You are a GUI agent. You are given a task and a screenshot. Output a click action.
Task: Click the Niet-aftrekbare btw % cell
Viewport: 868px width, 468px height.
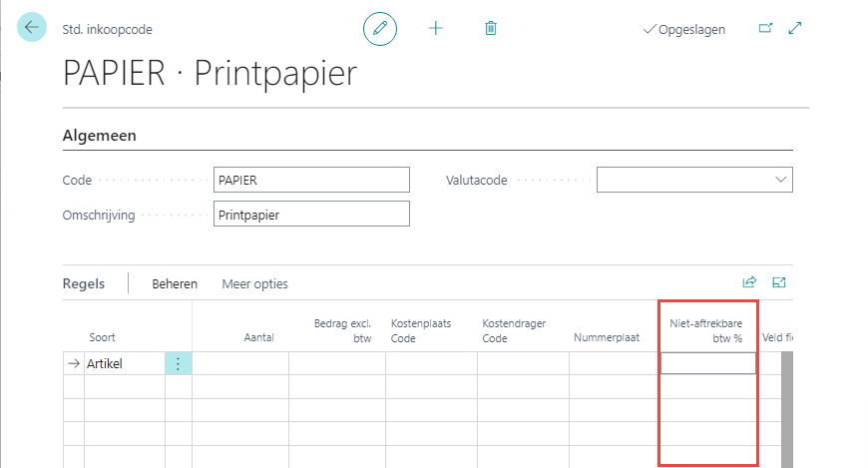point(708,364)
